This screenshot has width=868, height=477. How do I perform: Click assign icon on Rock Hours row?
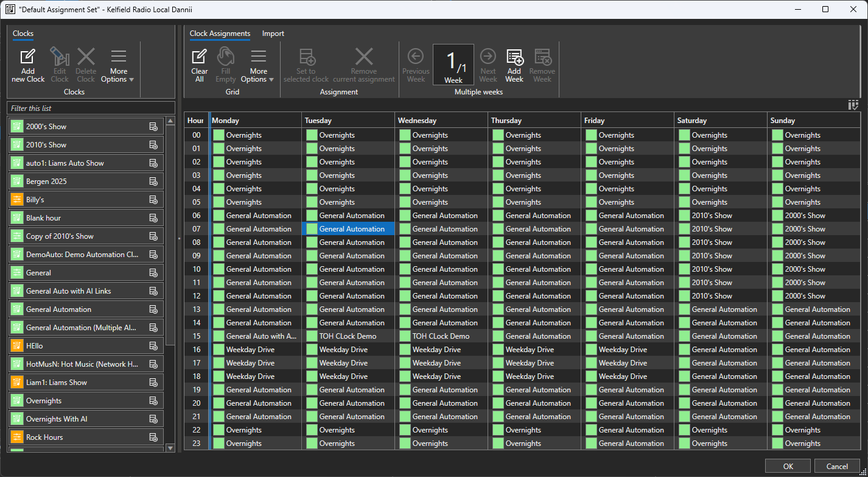tap(153, 437)
